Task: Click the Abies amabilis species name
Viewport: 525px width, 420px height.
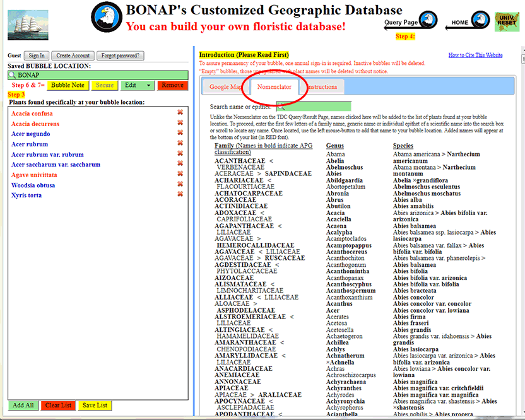Action: pyautogui.click(x=413, y=206)
